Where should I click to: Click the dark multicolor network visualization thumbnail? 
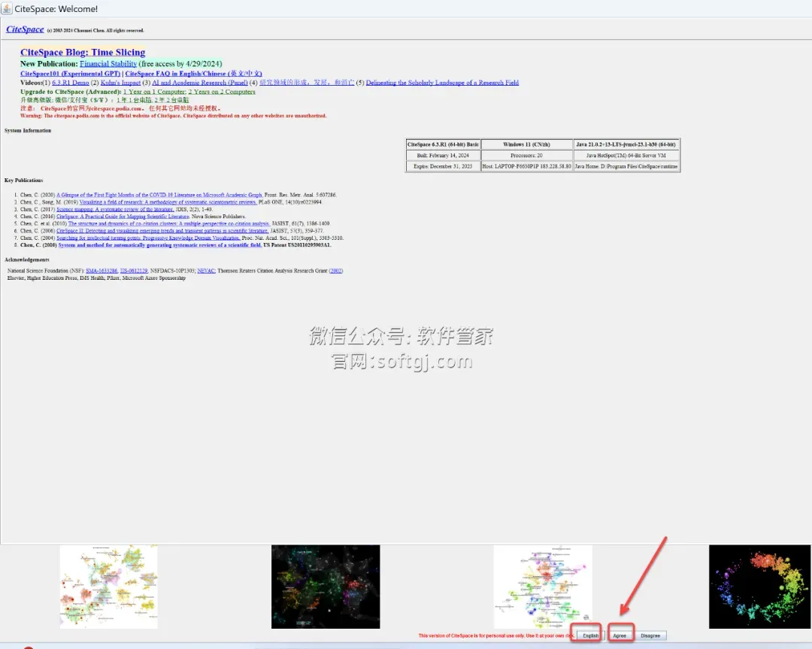(x=326, y=587)
